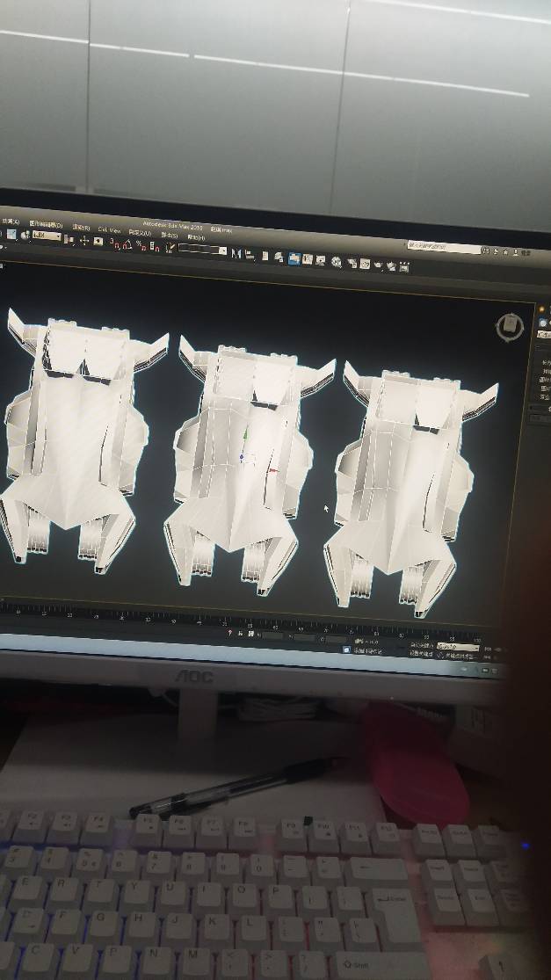The width and height of the screenshot is (551, 980).
Task: Open Render Setup
Action: (352, 263)
